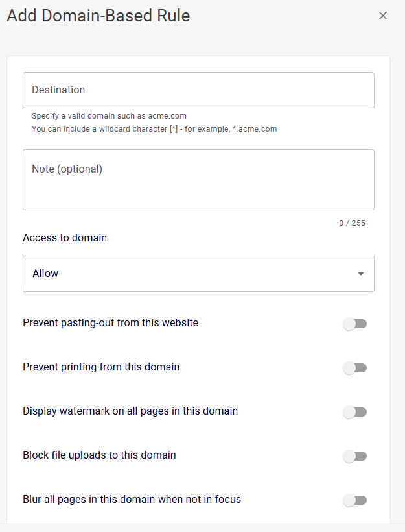
Task: Click the 'Prevent printing from this domain' label
Action: click(x=101, y=367)
